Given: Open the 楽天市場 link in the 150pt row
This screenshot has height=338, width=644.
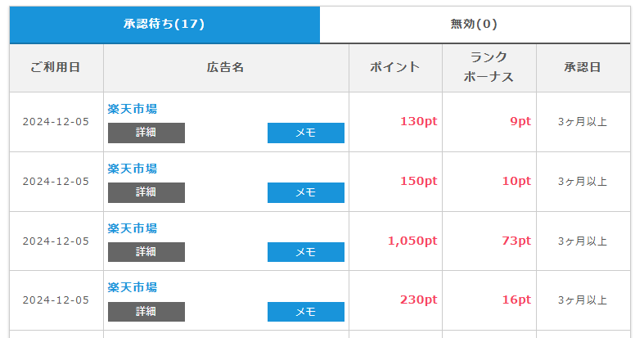Looking at the screenshot, I should point(133,169).
